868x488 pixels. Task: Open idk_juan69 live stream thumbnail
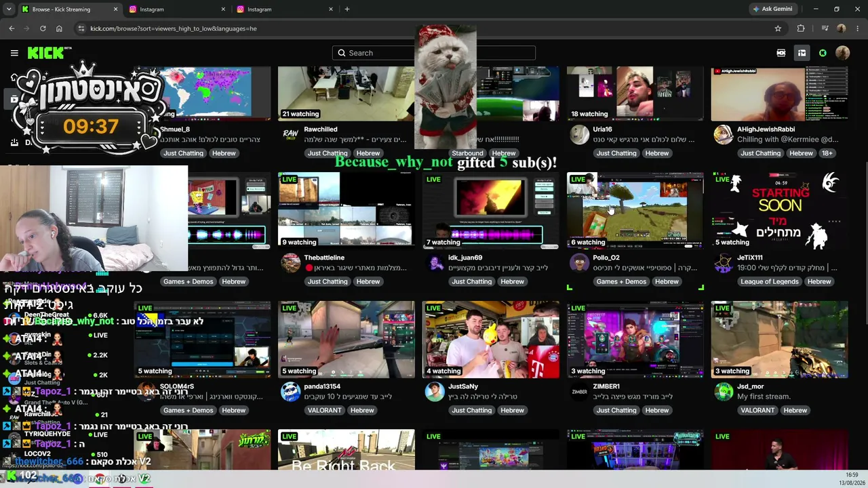coord(491,211)
